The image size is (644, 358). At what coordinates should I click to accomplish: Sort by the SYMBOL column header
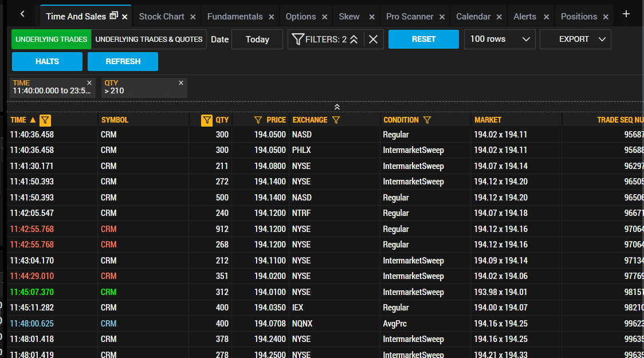pos(115,120)
